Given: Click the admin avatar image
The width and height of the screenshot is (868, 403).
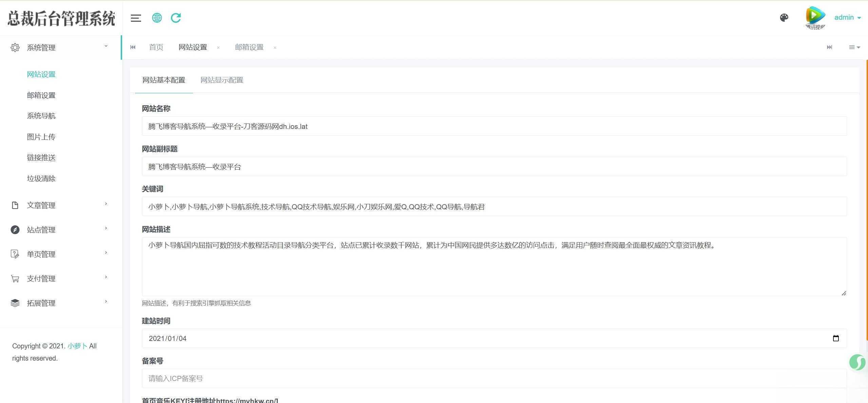Looking at the screenshot, I should (x=815, y=18).
